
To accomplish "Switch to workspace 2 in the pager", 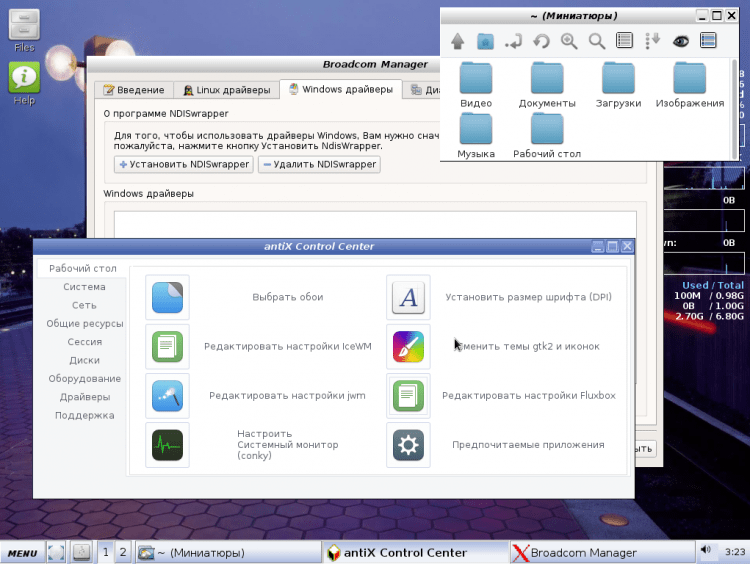I will [123, 552].
